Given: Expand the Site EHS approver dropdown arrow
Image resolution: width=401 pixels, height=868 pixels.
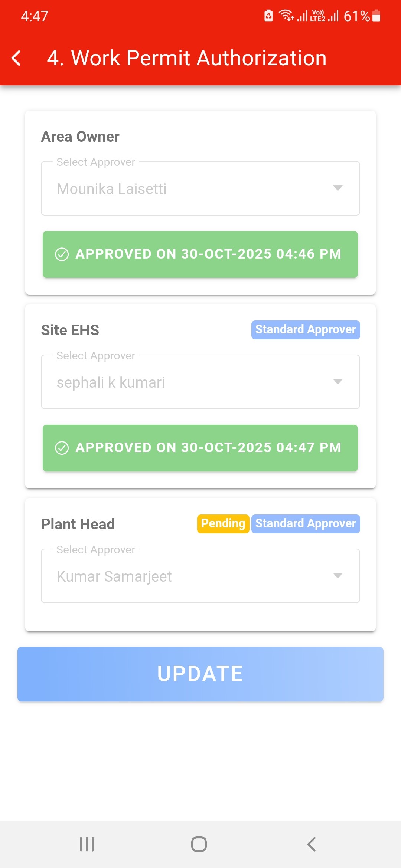Looking at the screenshot, I should [338, 382].
